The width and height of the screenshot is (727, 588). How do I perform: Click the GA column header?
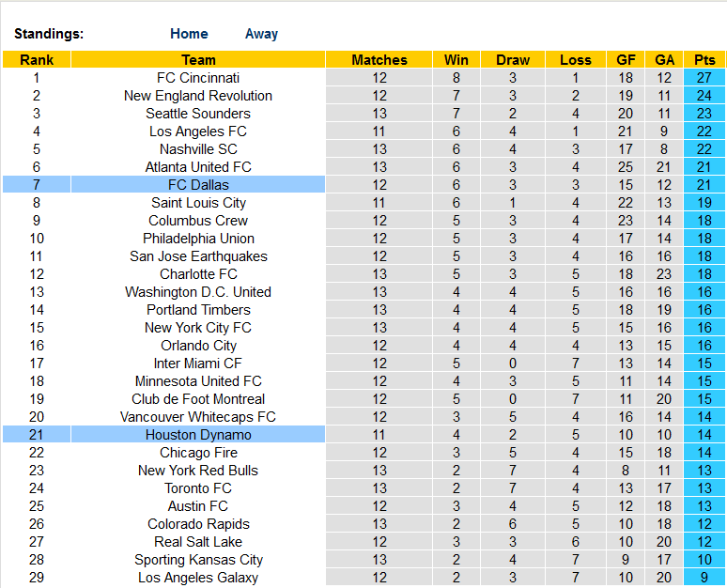[x=665, y=60]
